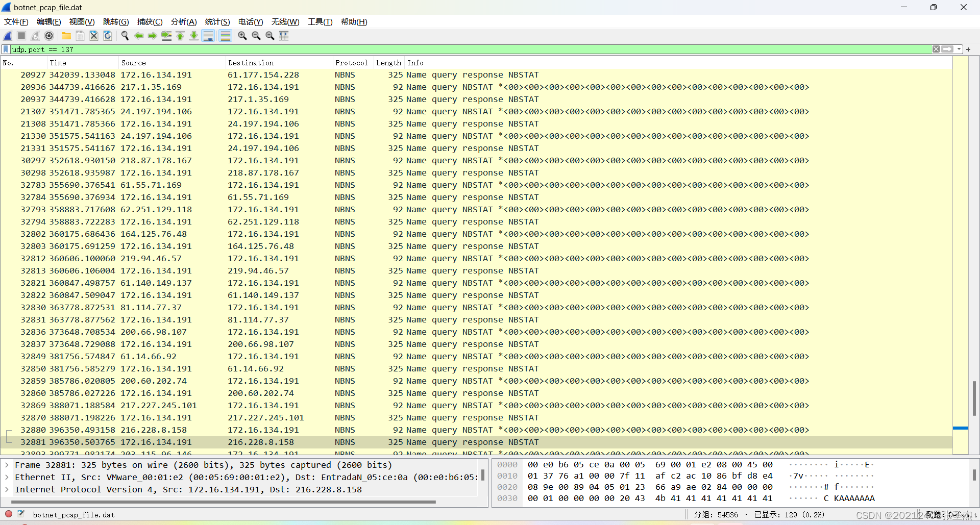Screen dimensions: 980x525
Task: Expand the Internet Protocol Version 4 row
Action: tap(7, 490)
